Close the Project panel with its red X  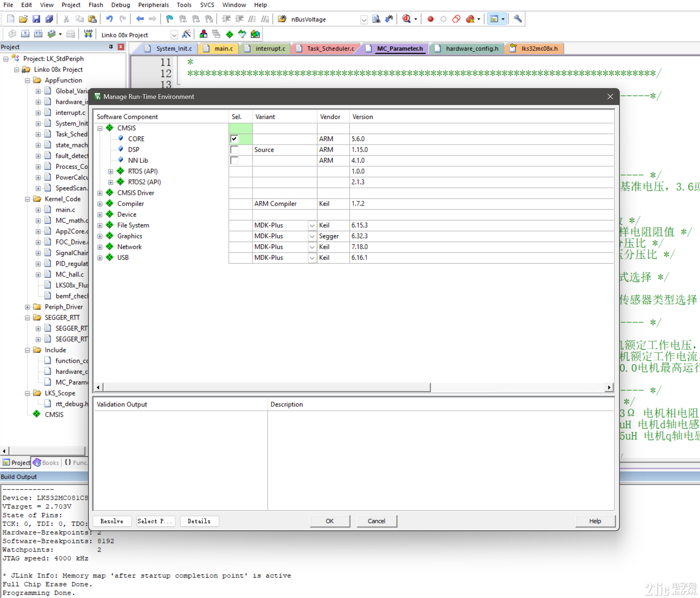[121, 47]
